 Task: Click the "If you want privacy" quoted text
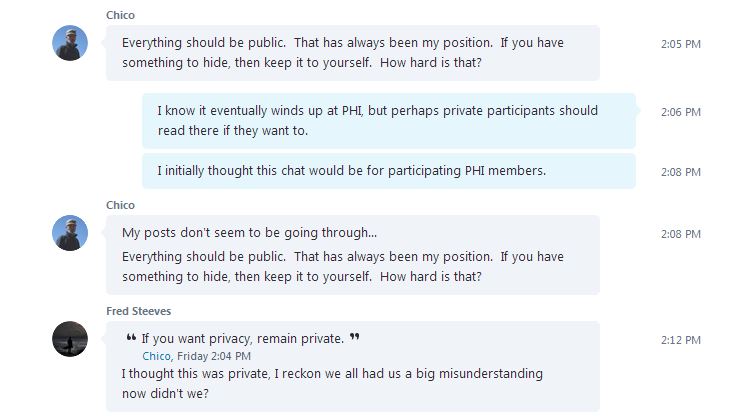click(243, 339)
